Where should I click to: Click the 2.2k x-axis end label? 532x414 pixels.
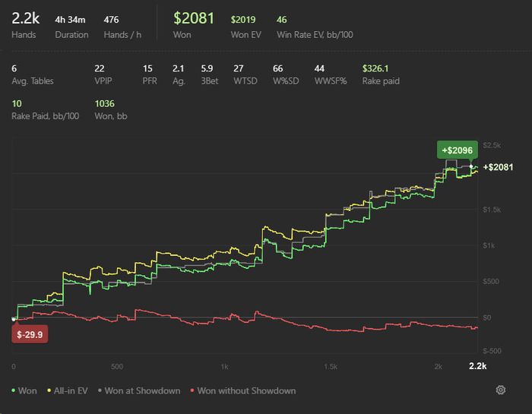pos(478,366)
